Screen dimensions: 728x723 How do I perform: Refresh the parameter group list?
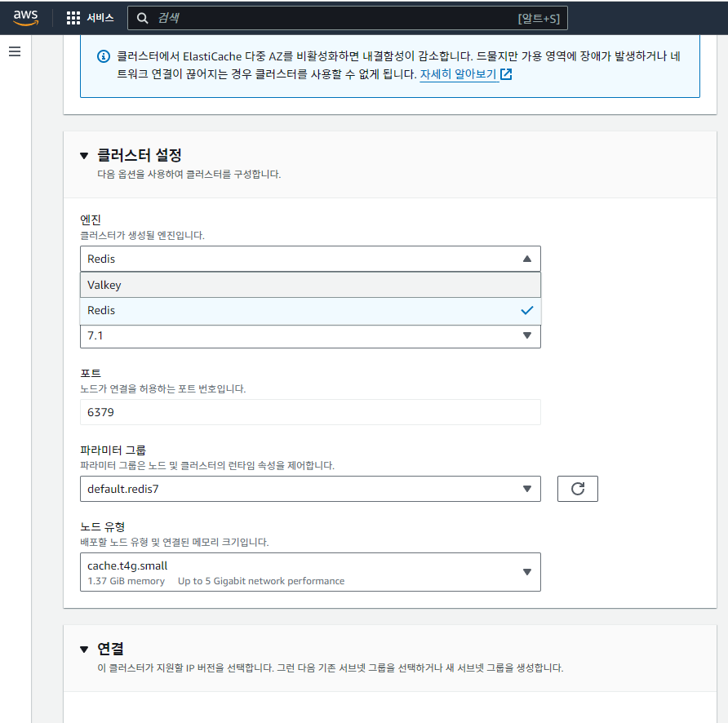coord(578,489)
